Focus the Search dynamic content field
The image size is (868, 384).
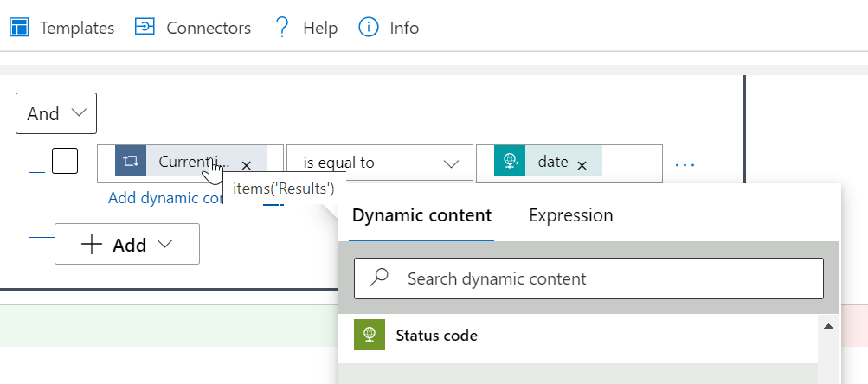pyautogui.click(x=606, y=278)
